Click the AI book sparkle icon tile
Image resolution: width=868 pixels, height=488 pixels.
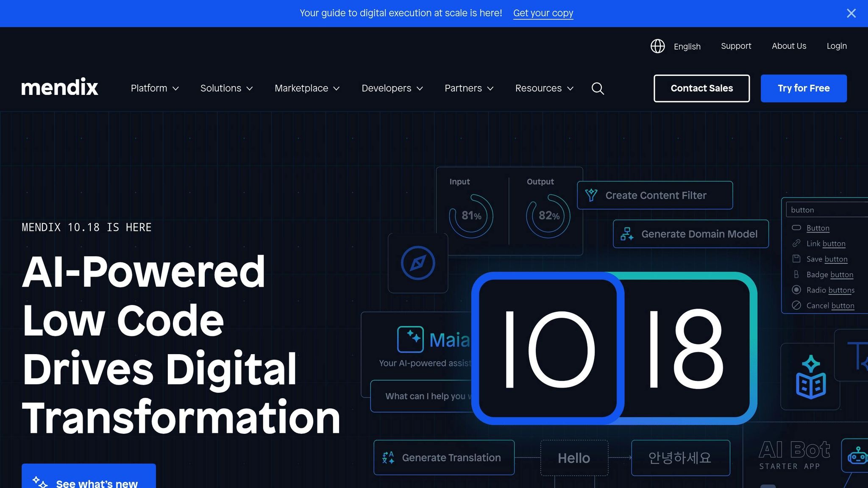pos(810,377)
